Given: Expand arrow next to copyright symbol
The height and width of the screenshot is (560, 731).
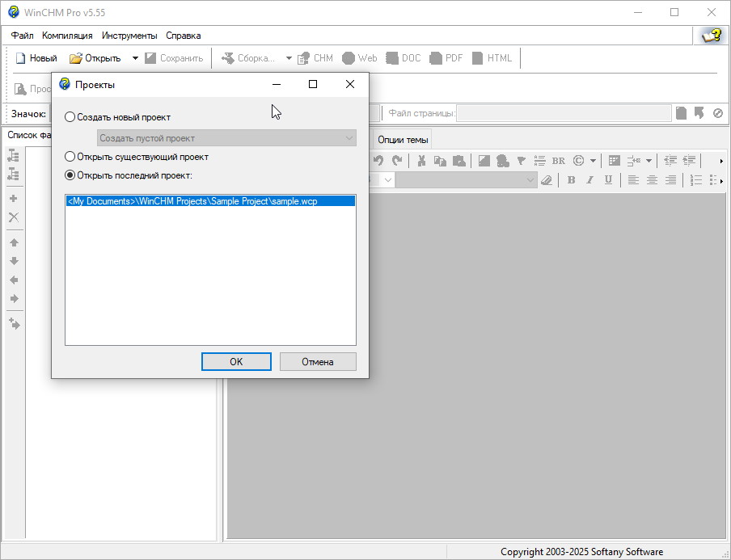Looking at the screenshot, I should [x=593, y=161].
